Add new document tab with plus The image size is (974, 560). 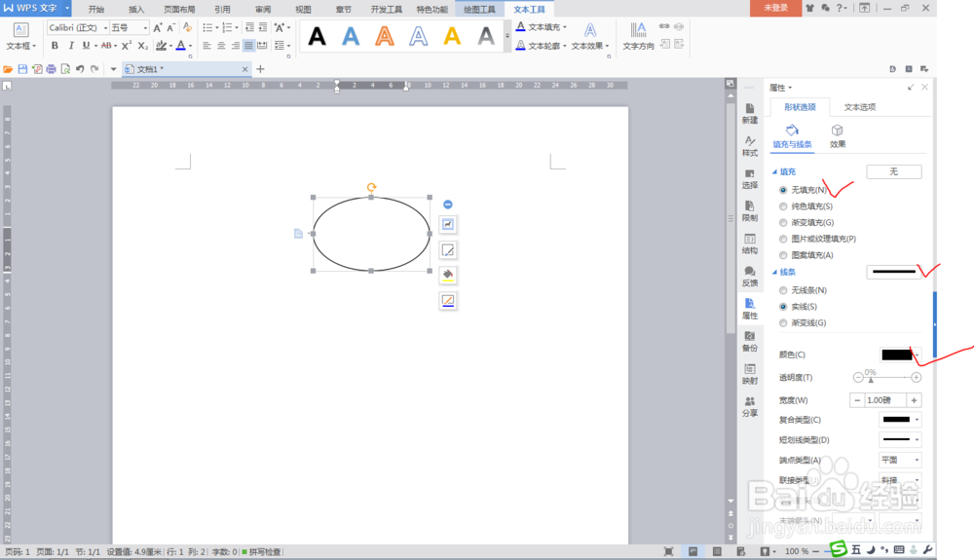260,69
